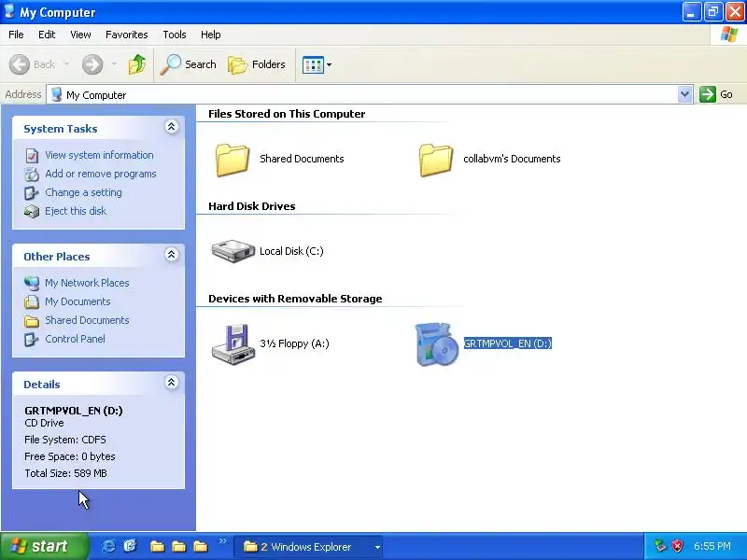Click the Control Panel sidebar icon
This screenshot has height=560, width=747.
tap(32, 339)
